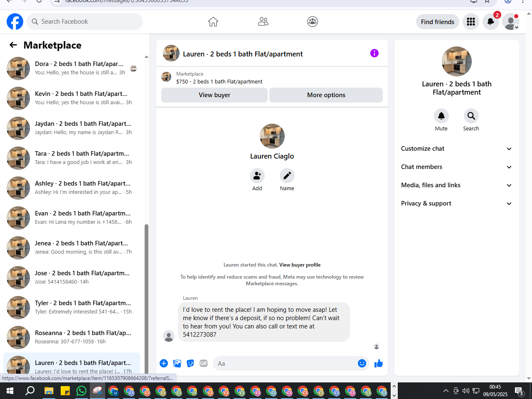Image resolution: width=532 pixels, height=399 pixels.
Task: Open the Friends icon in top navigation
Action: coord(263,22)
